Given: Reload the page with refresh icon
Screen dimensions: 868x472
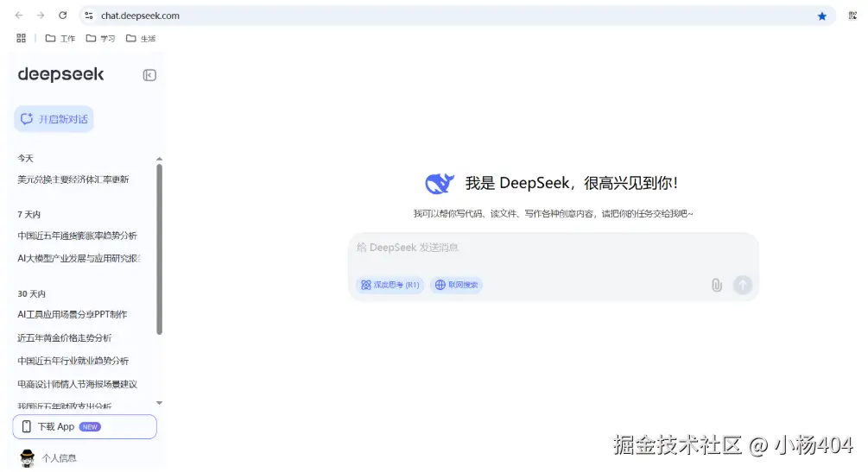Looking at the screenshot, I should pyautogui.click(x=62, y=16).
